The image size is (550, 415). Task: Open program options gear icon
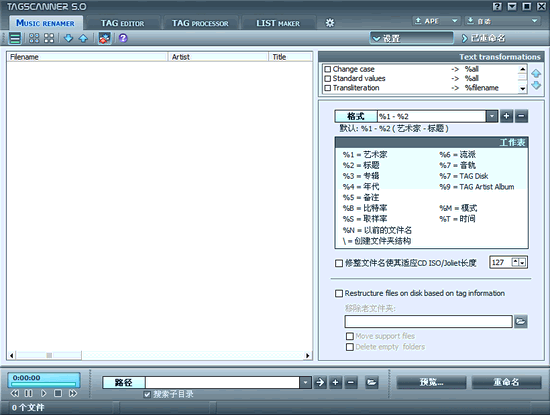pos(330,23)
